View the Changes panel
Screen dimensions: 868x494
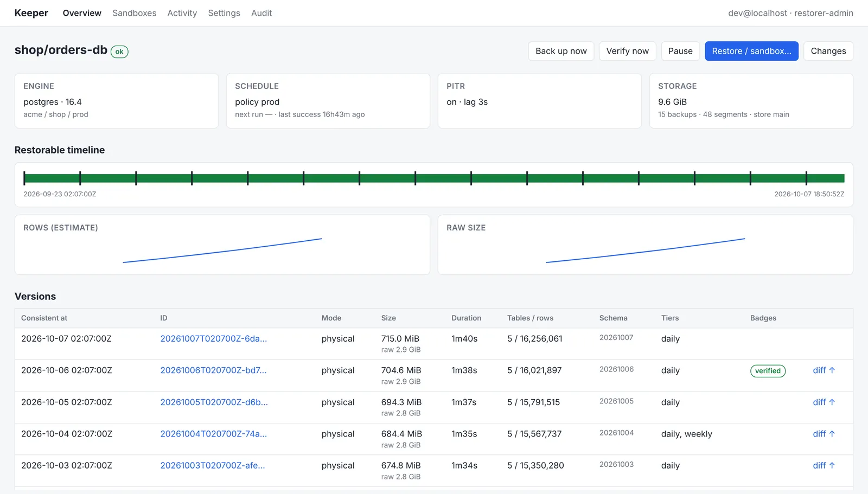point(828,51)
